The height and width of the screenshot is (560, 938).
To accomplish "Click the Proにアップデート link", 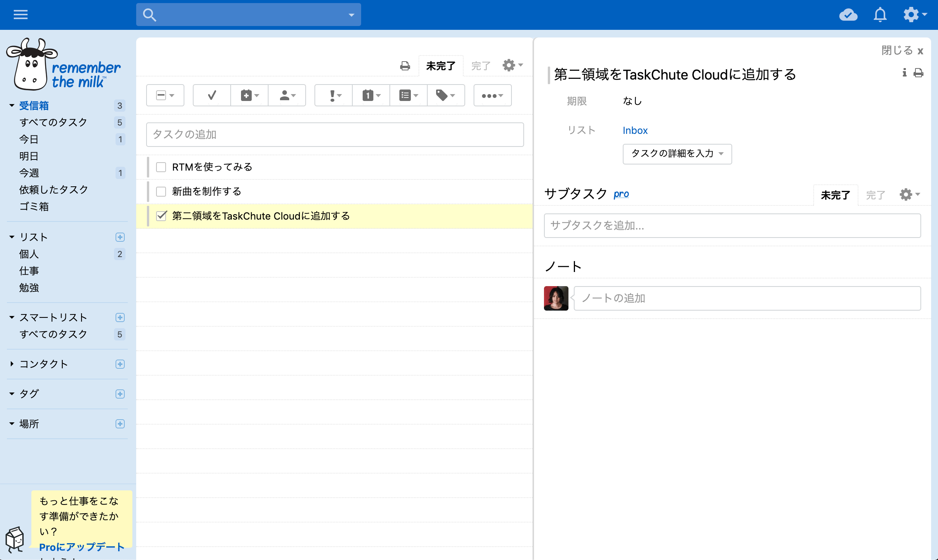I will [x=82, y=547].
